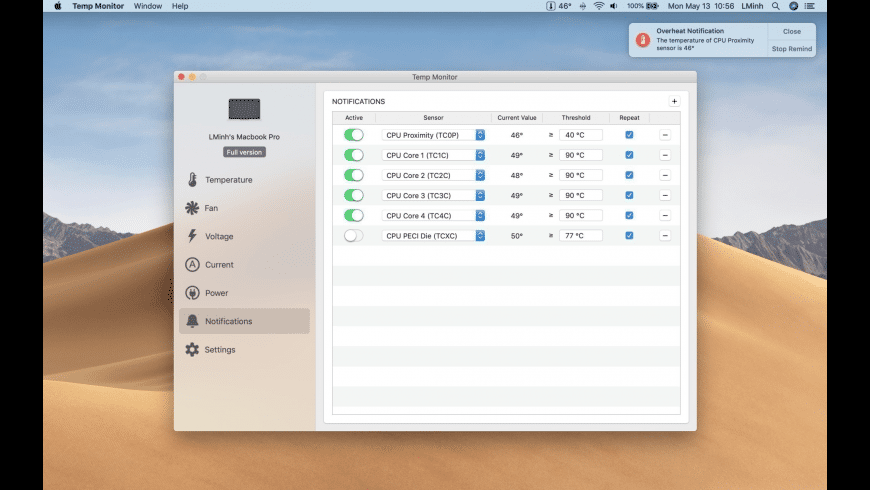Disable the CPU Core 3 active toggle
870x490 pixels.
[353, 195]
